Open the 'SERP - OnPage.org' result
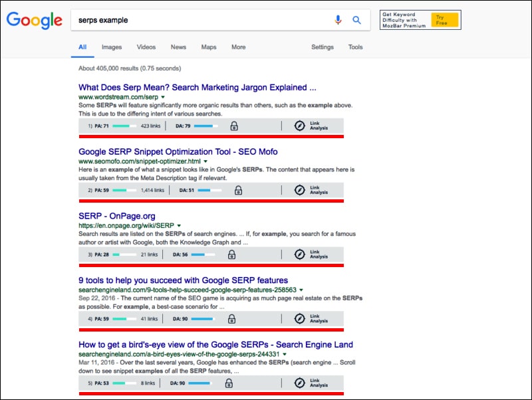The height and width of the screenshot is (400, 532). (117, 216)
